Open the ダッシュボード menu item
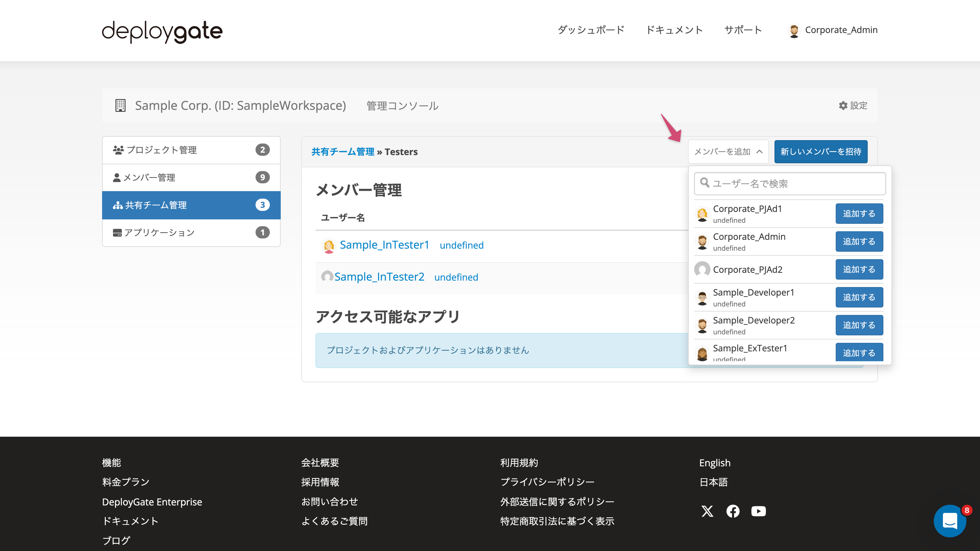 tap(590, 30)
